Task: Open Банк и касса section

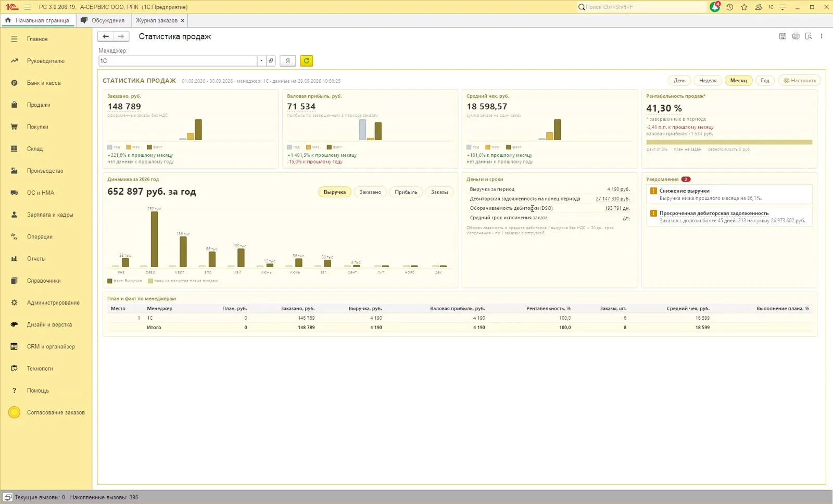Action: click(x=44, y=83)
